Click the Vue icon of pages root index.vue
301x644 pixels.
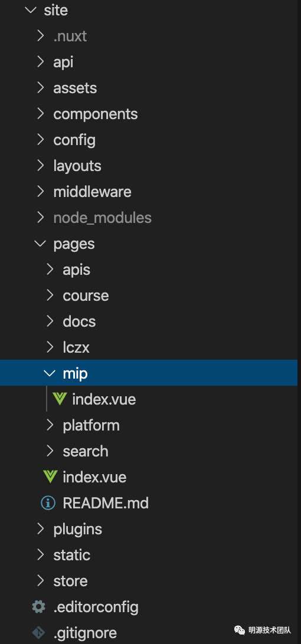tap(50, 477)
